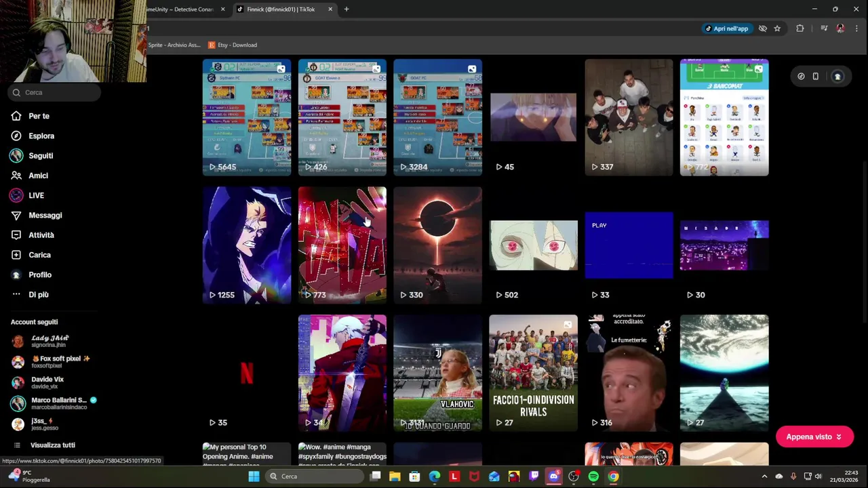Focus the Cerca search field in TikTok
This screenshot has width=868, height=488.
(x=54, y=92)
